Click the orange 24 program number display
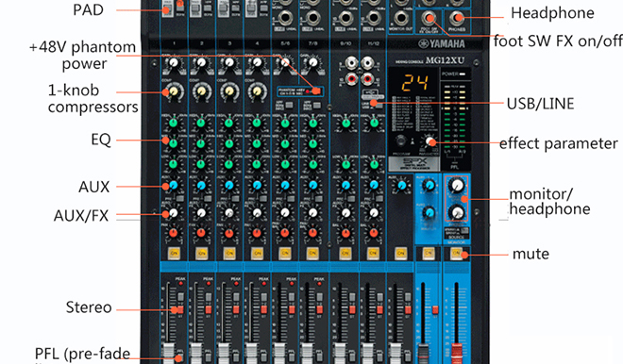Image resolution: width=623 pixels, height=364 pixels. click(x=414, y=83)
